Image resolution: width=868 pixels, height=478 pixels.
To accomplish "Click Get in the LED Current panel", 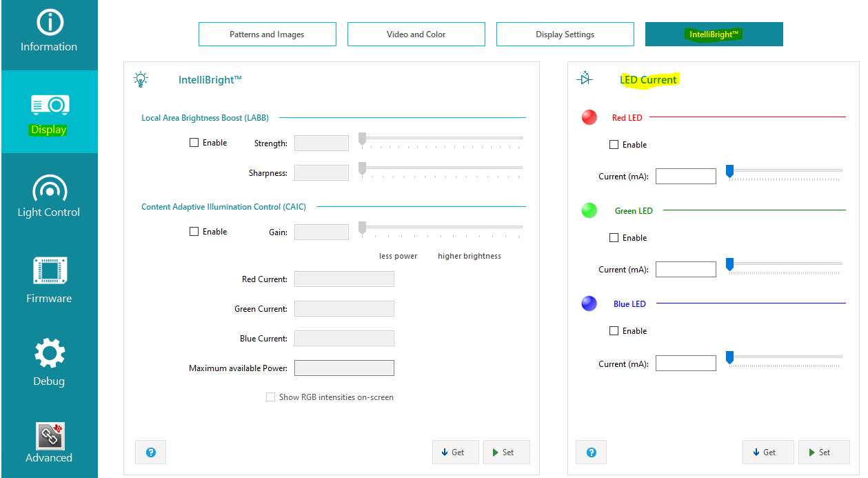I will click(x=768, y=452).
